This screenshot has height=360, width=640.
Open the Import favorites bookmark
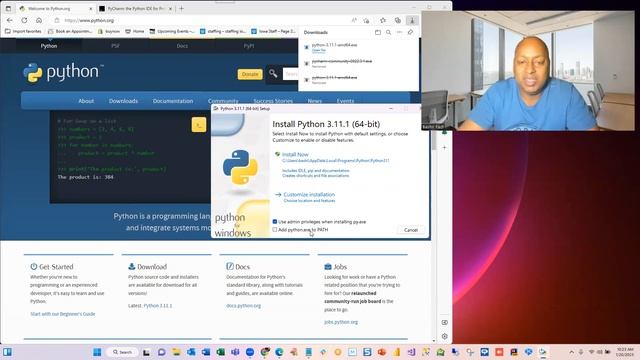coord(23,31)
